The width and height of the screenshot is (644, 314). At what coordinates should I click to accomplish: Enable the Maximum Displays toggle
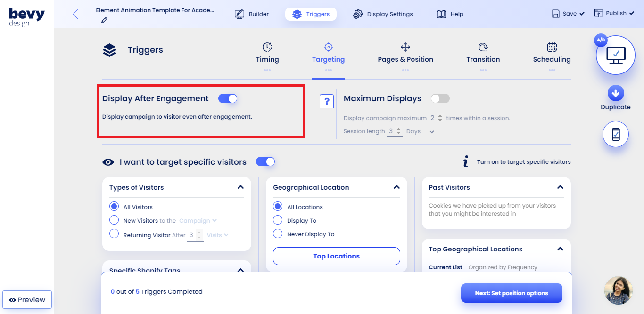440,98
